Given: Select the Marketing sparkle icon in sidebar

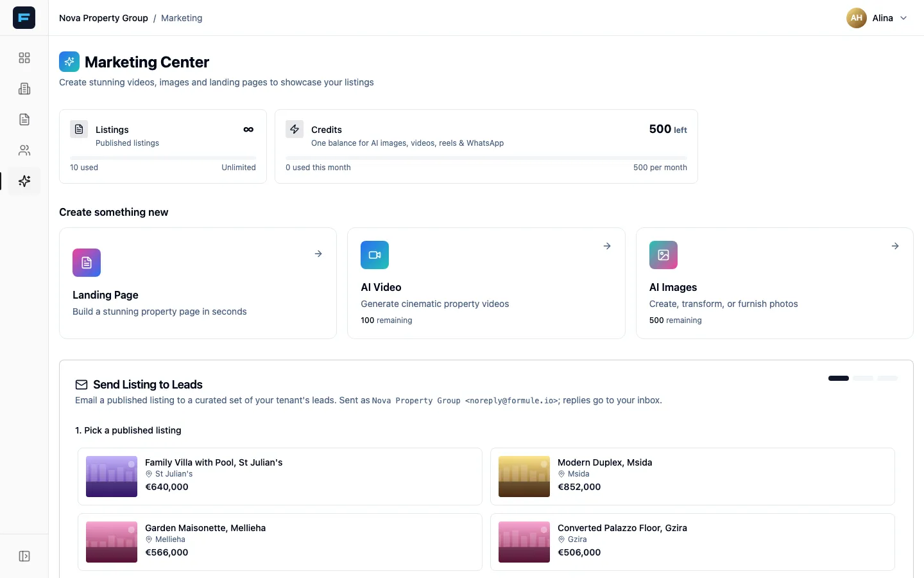Looking at the screenshot, I should [x=24, y=181].
